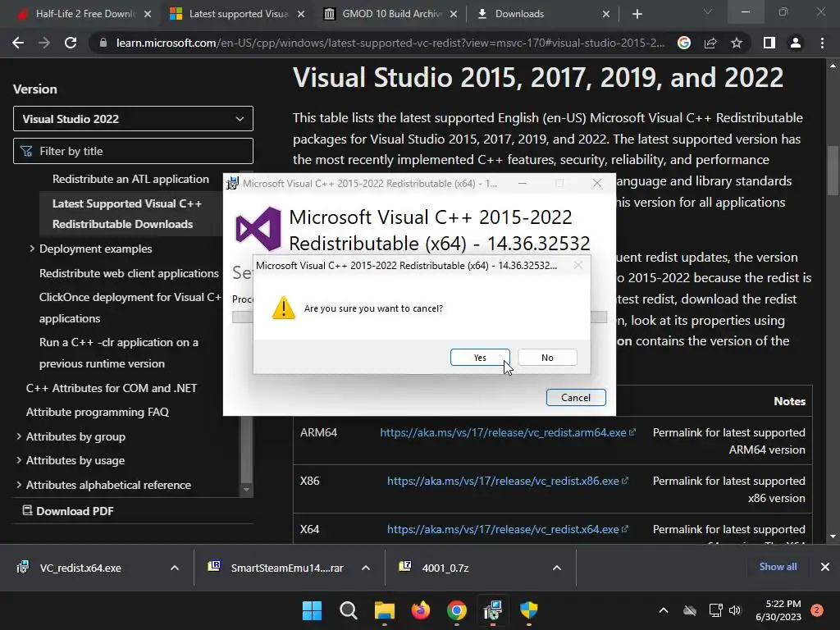Click the browser forward arrow
Screen dimensions: 840x630
(x=44, y=43)
